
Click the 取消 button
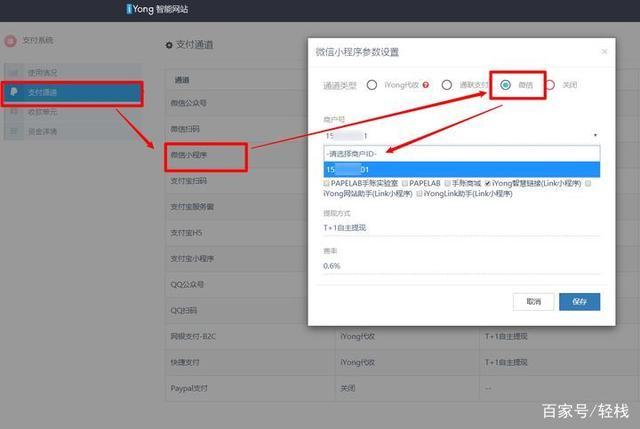point(533,301)
